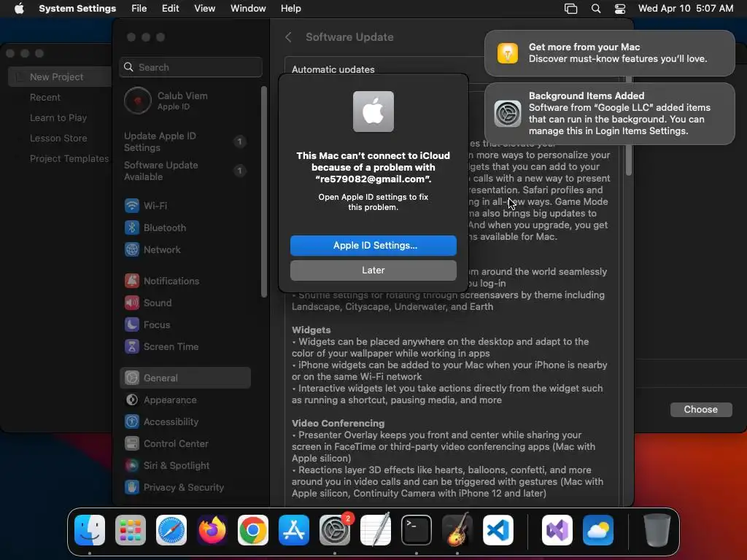The width and height of the screenshot is (747, 560).
Task: Open Privacy & Security hand icon
Action: tap(132, 488)
